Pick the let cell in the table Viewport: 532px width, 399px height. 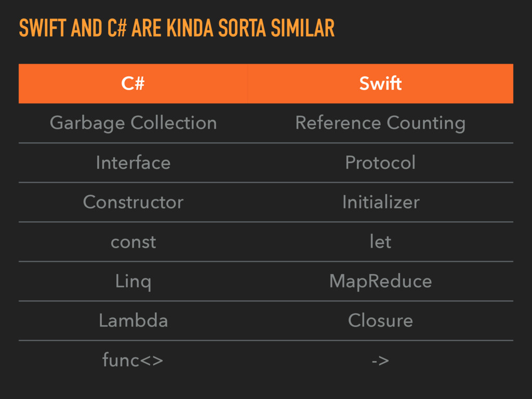[380, 242]
